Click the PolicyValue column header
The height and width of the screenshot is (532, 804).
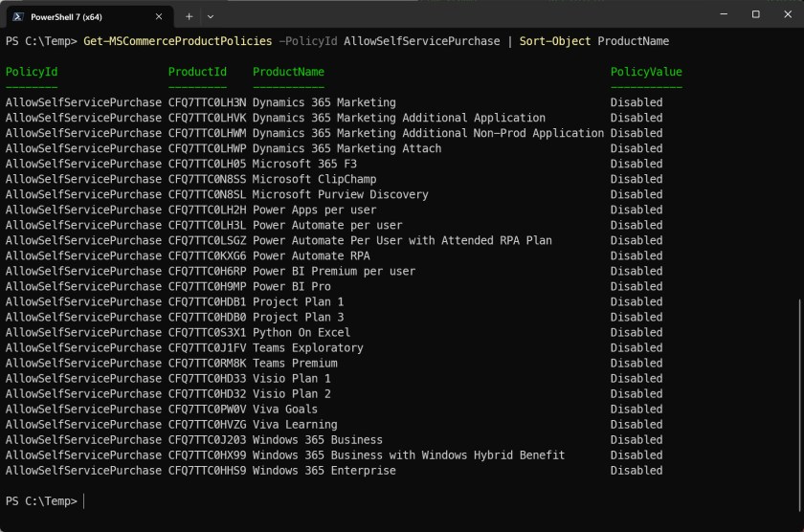[x=646, y=72]
